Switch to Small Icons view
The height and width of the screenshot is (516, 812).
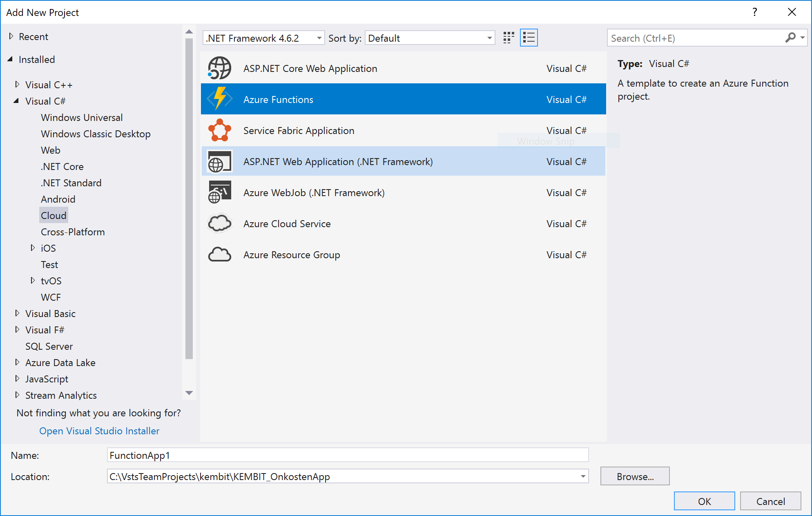point(508,37)
